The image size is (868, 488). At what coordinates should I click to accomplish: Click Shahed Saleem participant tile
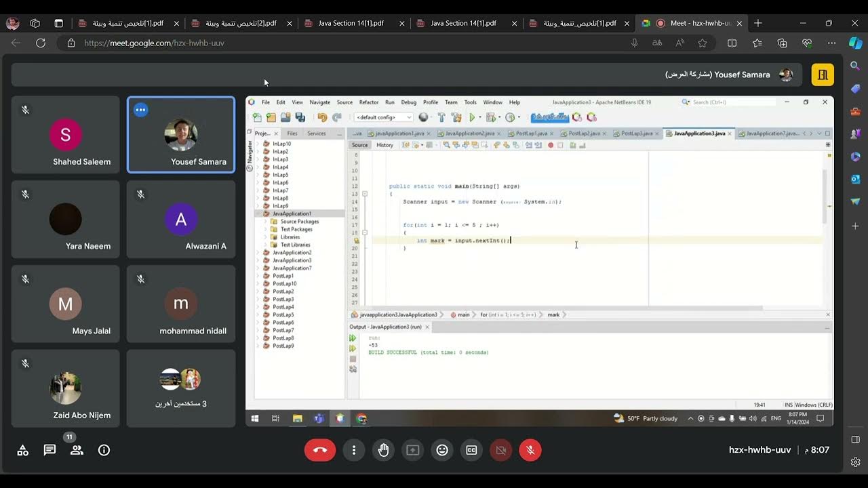coord(66,134)
